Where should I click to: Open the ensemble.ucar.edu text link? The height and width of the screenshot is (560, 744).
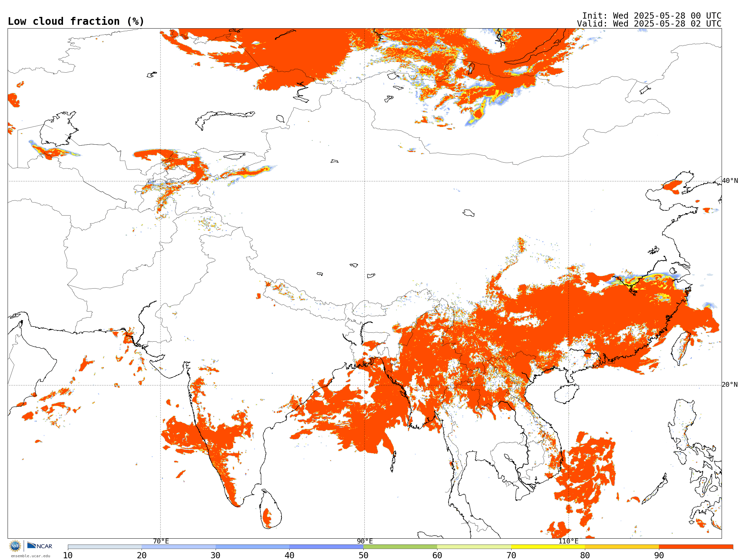(x=30, y=556)
